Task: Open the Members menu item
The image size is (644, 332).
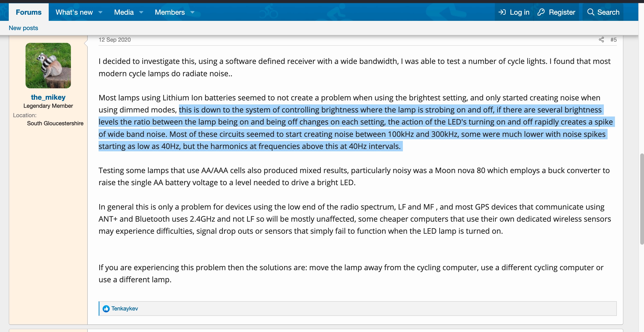Action: coord(170,12)
